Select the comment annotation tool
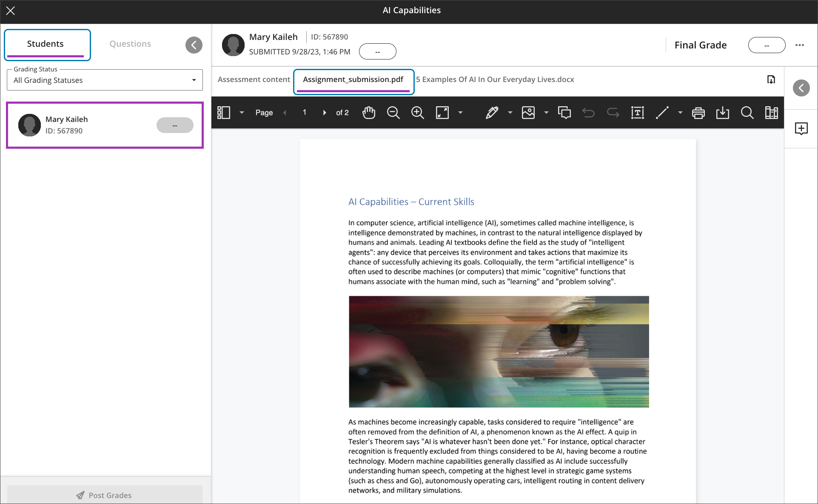This screenshot has height=504, width=818. pyautogui.click(x=564, y=113)
